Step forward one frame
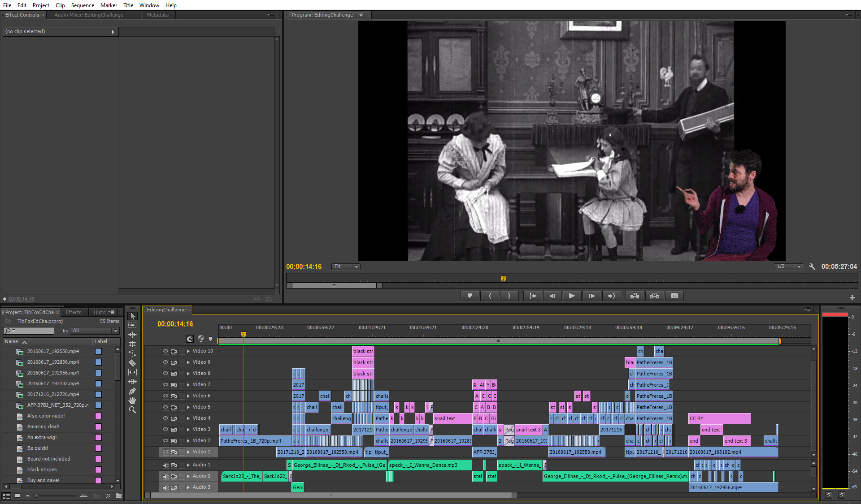This screenshot has width=861, height=504. tap(591, 296)
